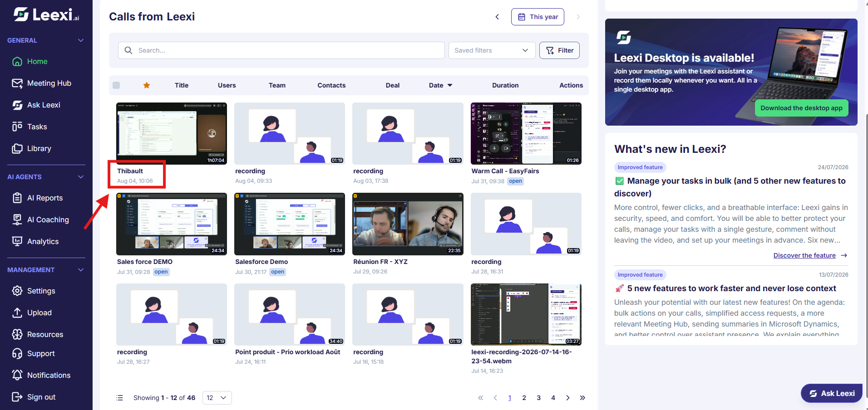Go to page 3 of calls
Screen dimensions: 868x410
pyautogui.click(x=538, y=398)
